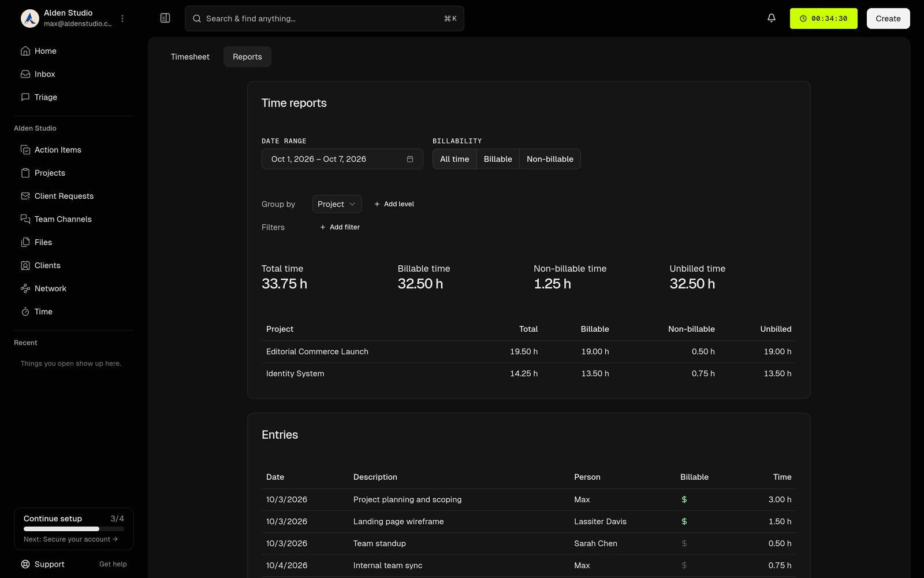Viewport: 924px width, 578px height.
Task: Open the workspace options three-dot menu
Action: click(x=122, y=18)
